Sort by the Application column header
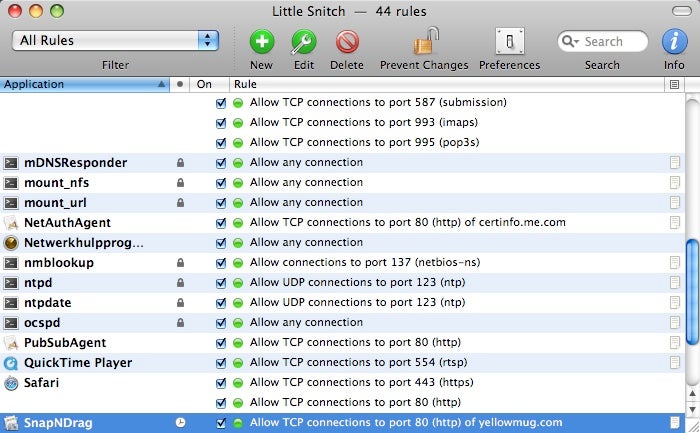This screenshot has width=700, height=433. click(80, 85)
